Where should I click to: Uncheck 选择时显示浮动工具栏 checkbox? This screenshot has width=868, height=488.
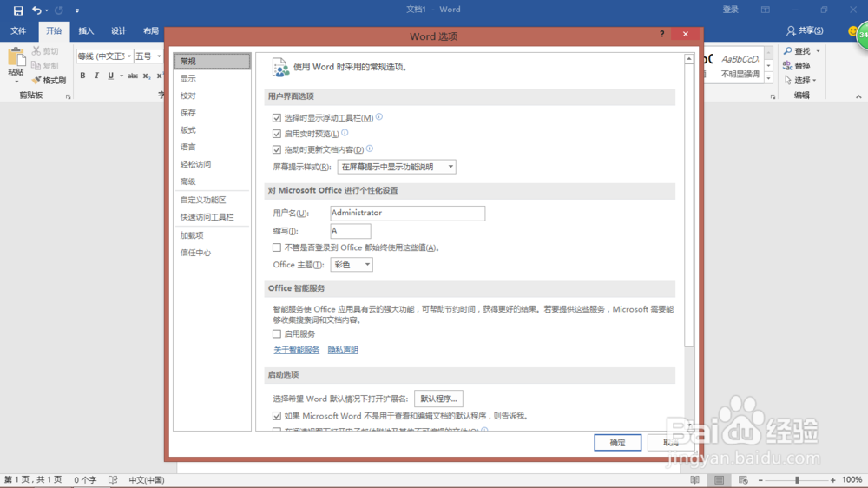click(277, 118)
